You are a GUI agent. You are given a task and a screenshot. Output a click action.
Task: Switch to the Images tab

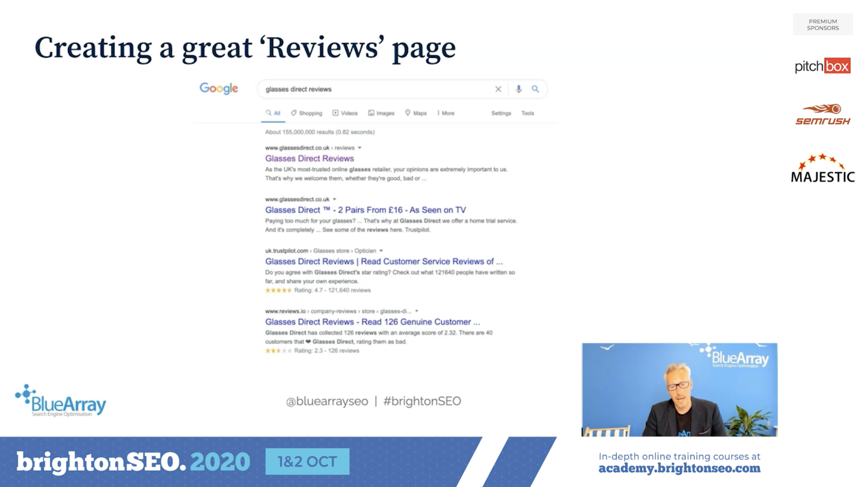(381, 113)
